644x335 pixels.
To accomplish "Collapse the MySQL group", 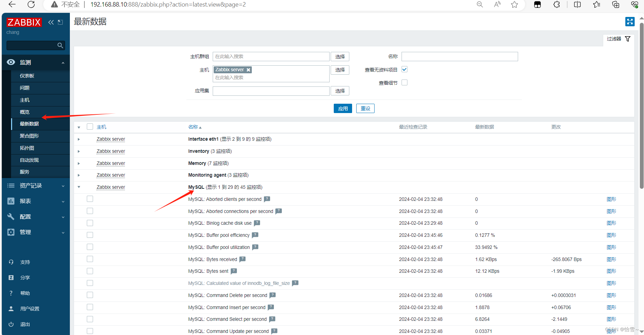I will 79,187.
